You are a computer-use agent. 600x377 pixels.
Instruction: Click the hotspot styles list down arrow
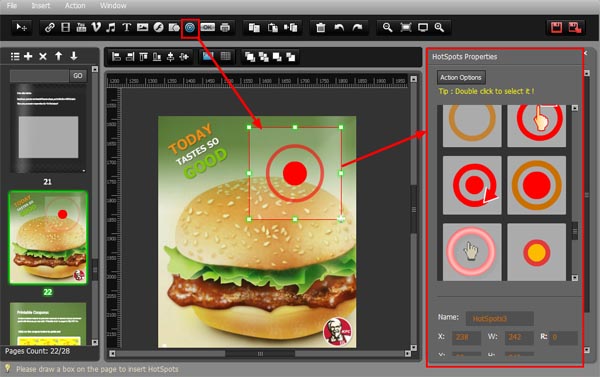pyautogui.click(x=575, y=277)
